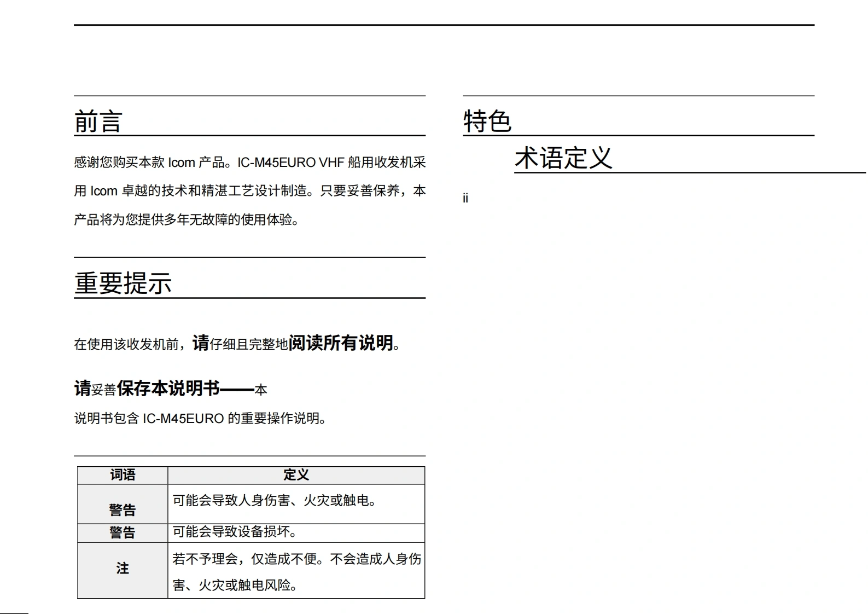Click the definition 可能会导致人身伤害、火灾或触电
The height and width of the screenshot is (614, 868).
[275, 500]
